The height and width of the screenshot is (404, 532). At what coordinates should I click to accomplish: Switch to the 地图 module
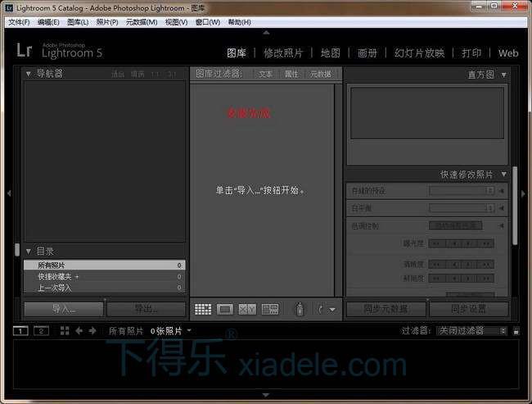click(x=331, y=53)
